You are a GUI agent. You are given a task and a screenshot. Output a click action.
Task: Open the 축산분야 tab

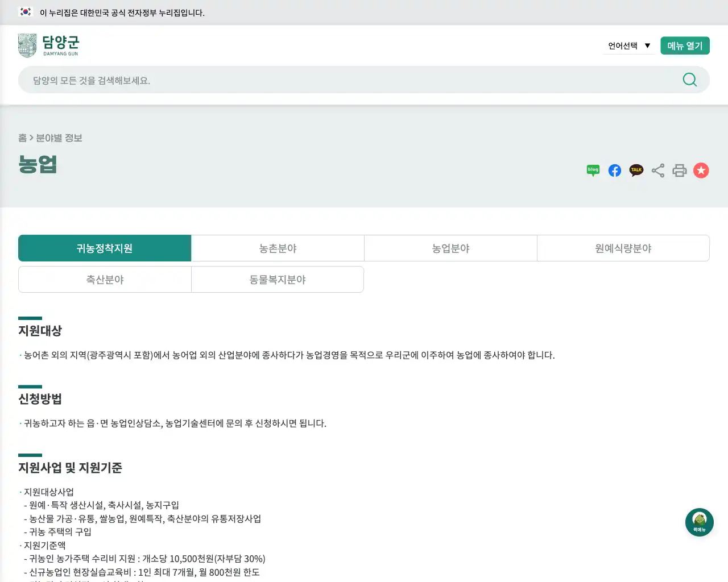point(105,279)
